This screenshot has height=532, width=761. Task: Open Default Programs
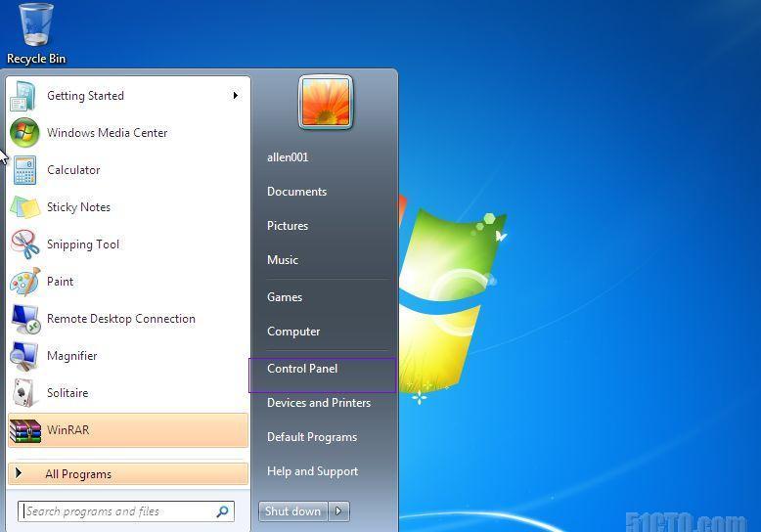click(x=312, y=437)
